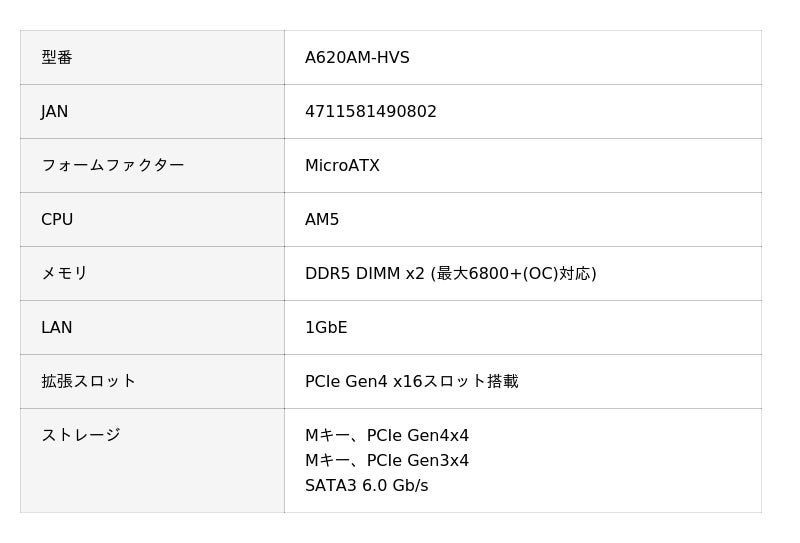Select the AM5 socket value

coord(322,220)
